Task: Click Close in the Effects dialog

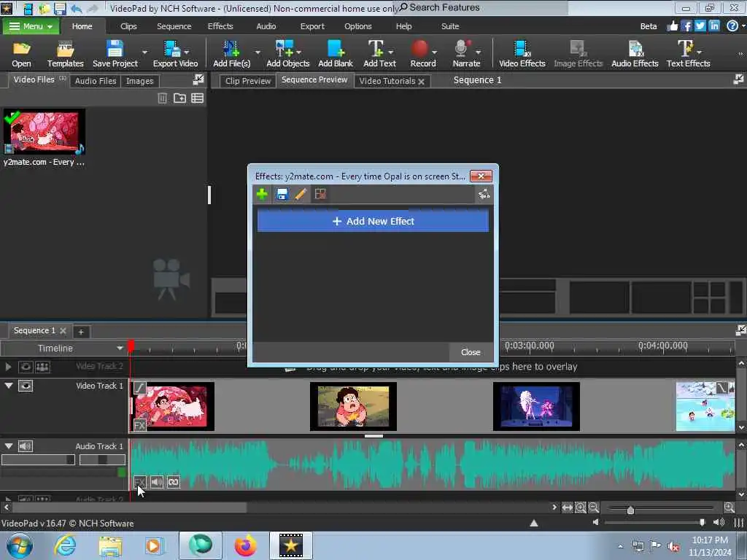Action: click(471, 352)
